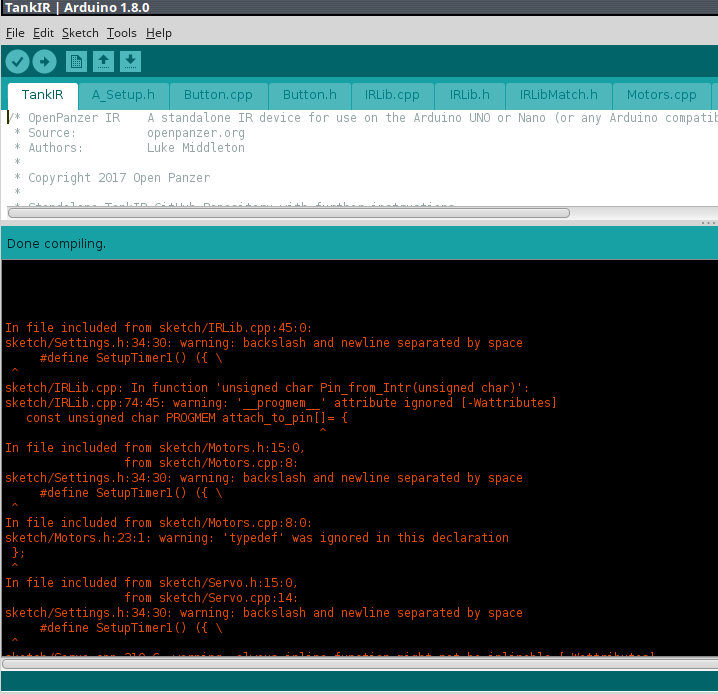Viewport: 718px width, 694px height.
Task: Click 'Luke Middleton' author text
Action: (196, 147)
